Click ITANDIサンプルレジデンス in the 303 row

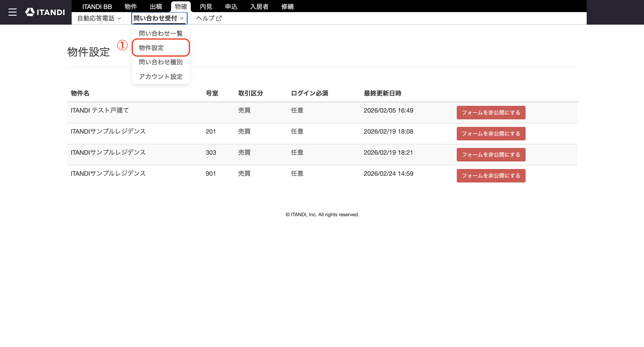click(x=108, y=152)
